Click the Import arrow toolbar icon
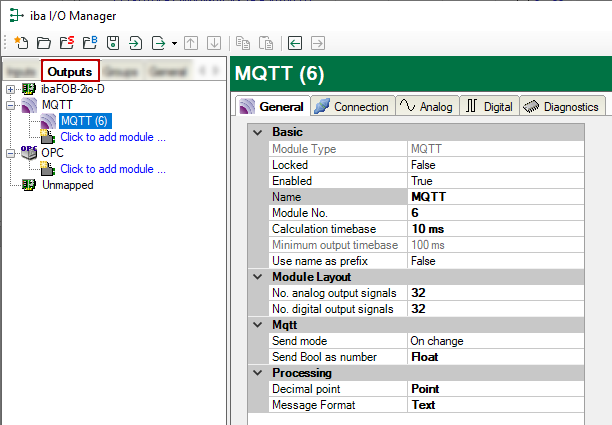The height and width of the screenshot is (425, 612). pyautogui.click(x=135, y=43)
